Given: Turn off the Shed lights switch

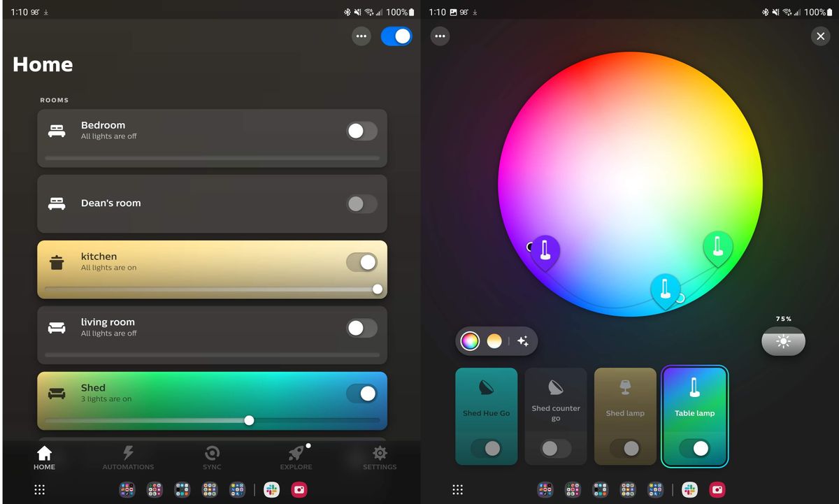Looking at the screenshot, I should click(x=362, y=394).
